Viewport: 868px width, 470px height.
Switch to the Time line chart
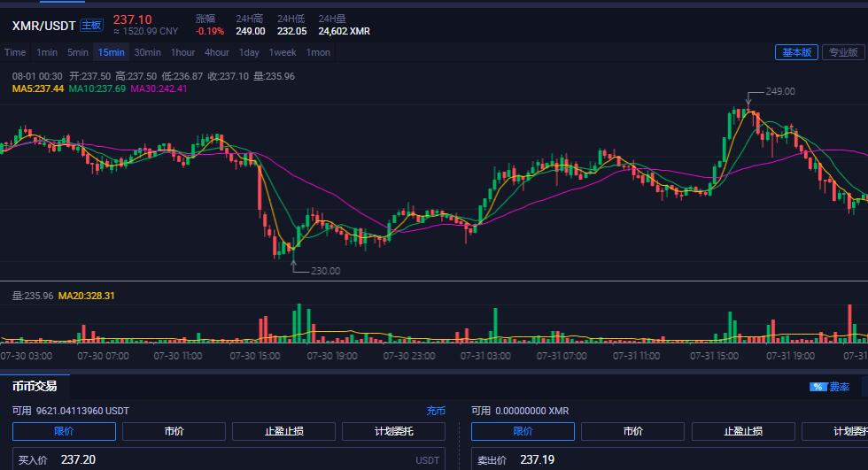click(x=15, y=52)
